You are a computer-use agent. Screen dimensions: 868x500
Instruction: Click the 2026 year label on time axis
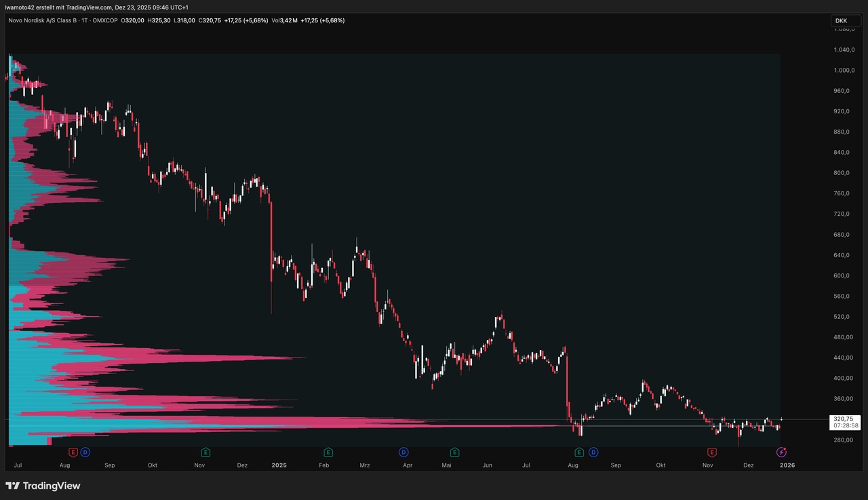point(787,465)
